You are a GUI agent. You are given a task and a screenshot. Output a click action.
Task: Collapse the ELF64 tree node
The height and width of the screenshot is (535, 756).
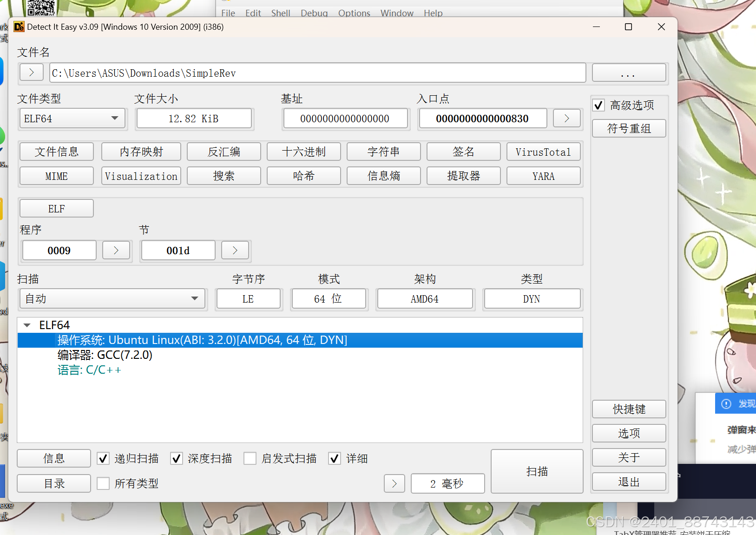[x=27, y=325]
